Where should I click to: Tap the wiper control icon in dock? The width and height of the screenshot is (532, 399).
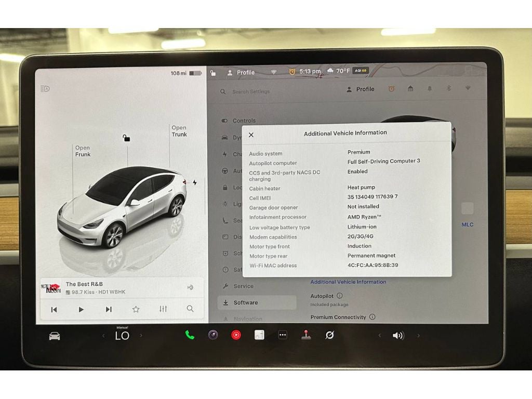329,335
